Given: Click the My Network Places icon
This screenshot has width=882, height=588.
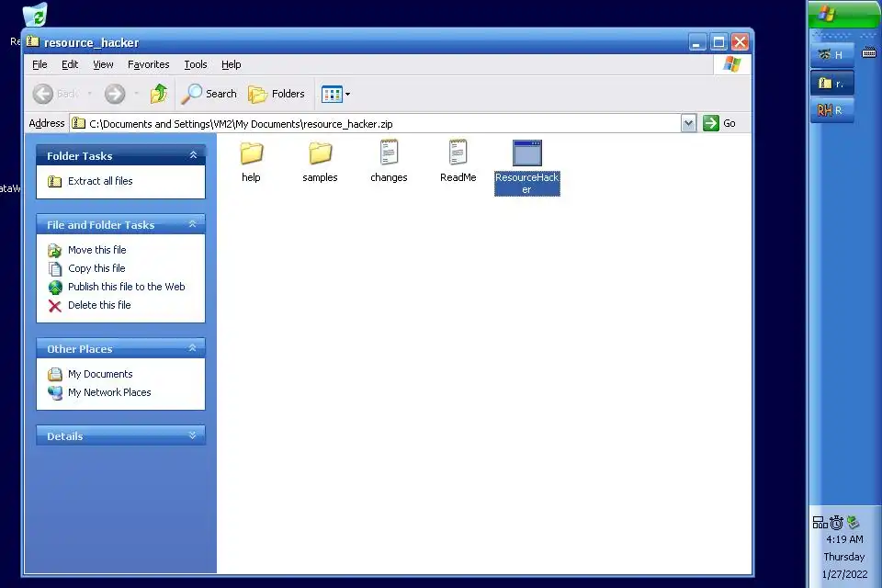Looking at the screenshot, I should pos(54,392).
